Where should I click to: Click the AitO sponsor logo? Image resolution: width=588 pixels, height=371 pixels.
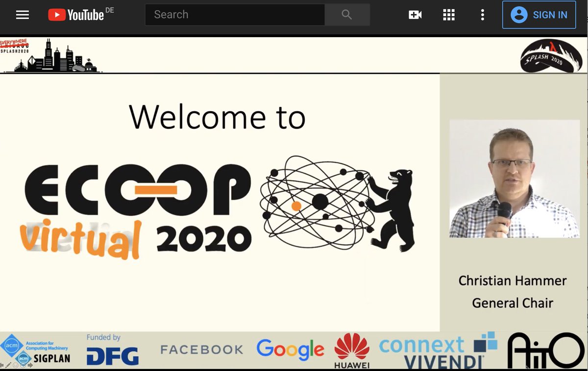click(x=546, y=350)
